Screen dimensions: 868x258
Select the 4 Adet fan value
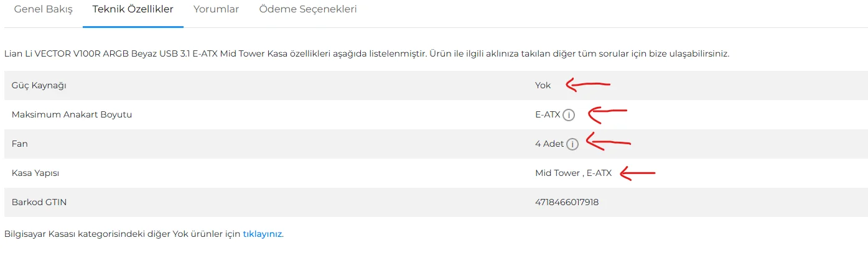coord(549,144)
